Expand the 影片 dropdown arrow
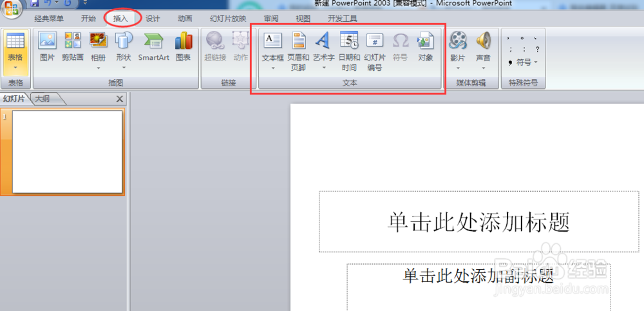Image resolution: width=644 pixels, height=311 pixels. [457, 68]
